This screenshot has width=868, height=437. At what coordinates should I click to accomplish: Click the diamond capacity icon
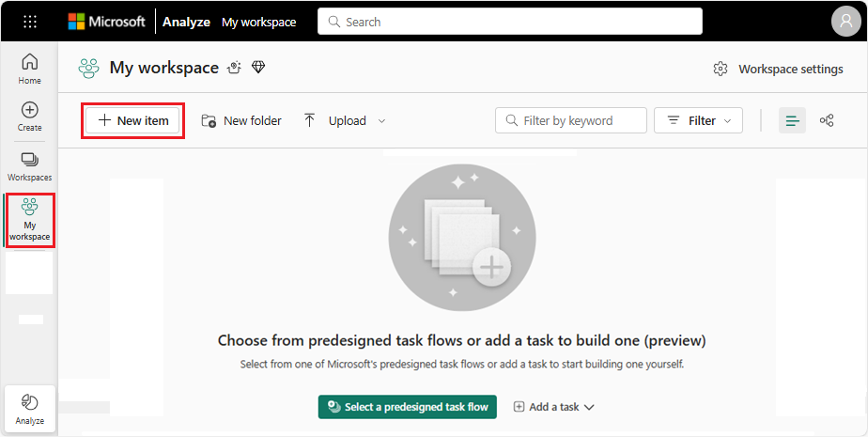click(x=258, y=68)
